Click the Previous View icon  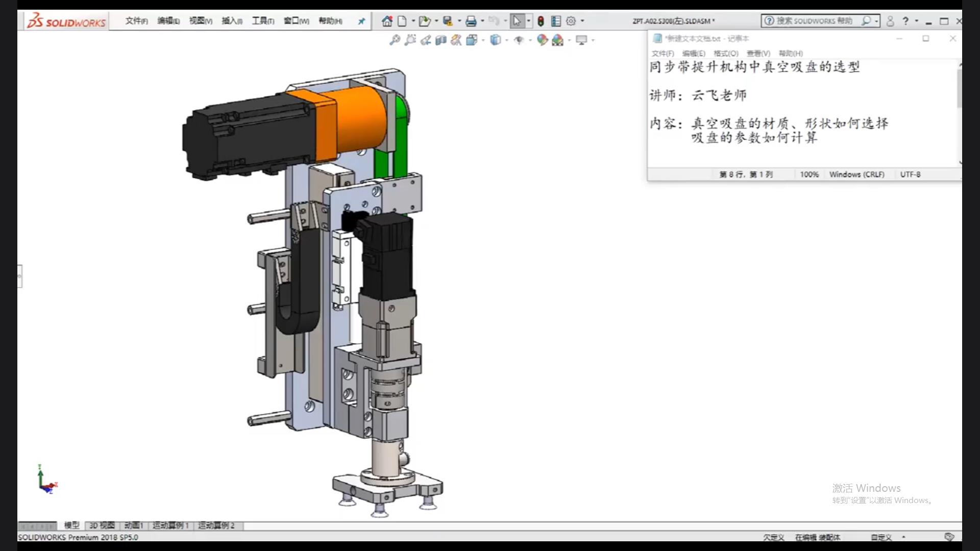coord(425,40)
